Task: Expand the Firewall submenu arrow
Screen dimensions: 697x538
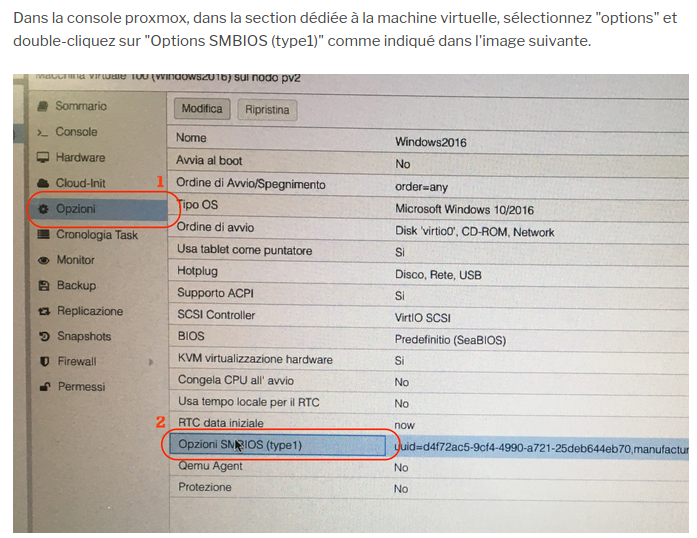Action: 152,362
